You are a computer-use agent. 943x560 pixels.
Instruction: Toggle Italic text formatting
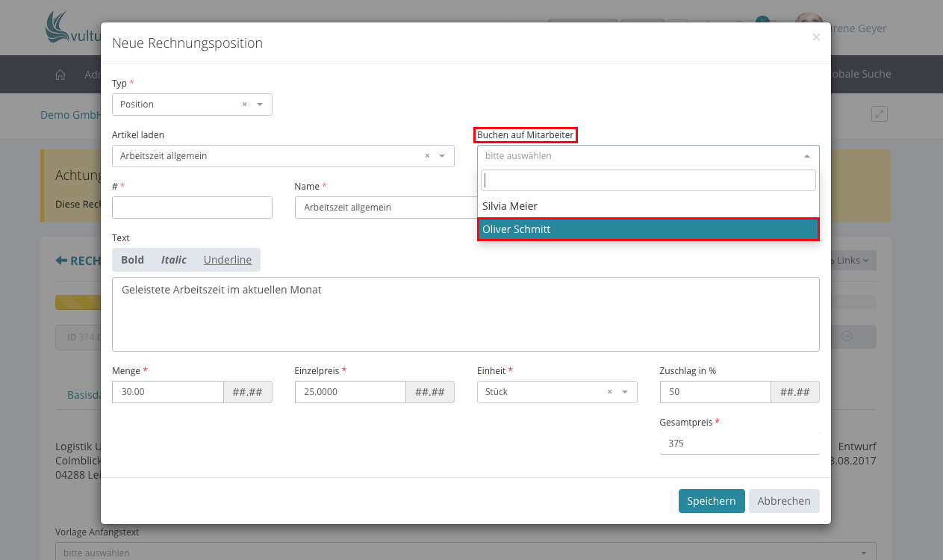[x=173, y=260]
